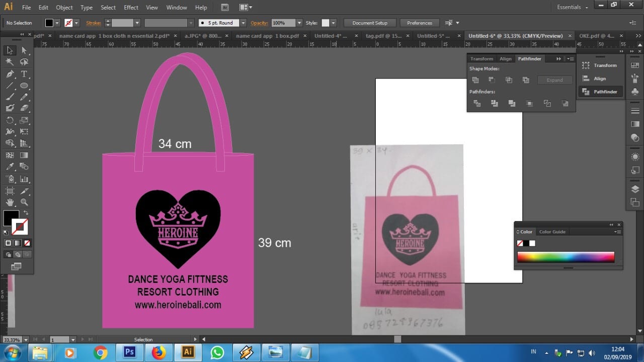Screen dimensions: 644x362
Task: Click the Preferences button
Action: point(420,23)
